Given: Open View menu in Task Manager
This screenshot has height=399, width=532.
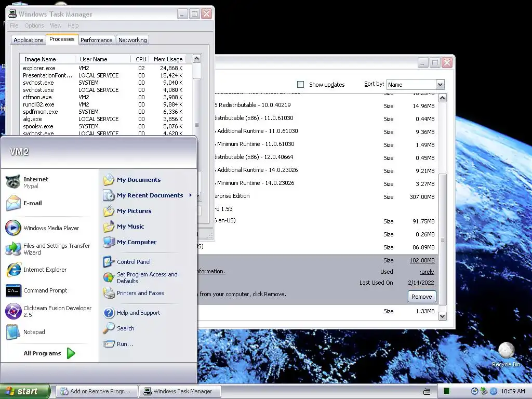Looking at the screenshot, I should (x=56, y=25).
